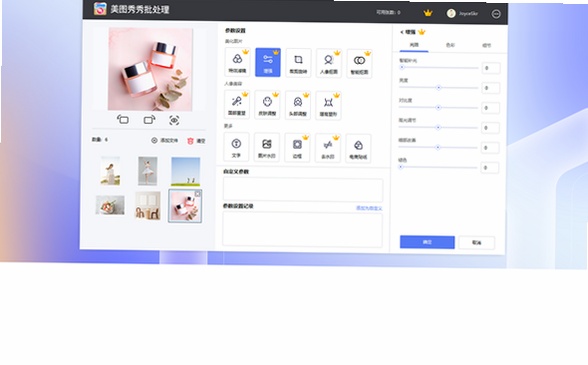Click the Meitu Xiuxiu app logo
The height and width of the screenshot is (365, 588).
click(x=100, y=9)
